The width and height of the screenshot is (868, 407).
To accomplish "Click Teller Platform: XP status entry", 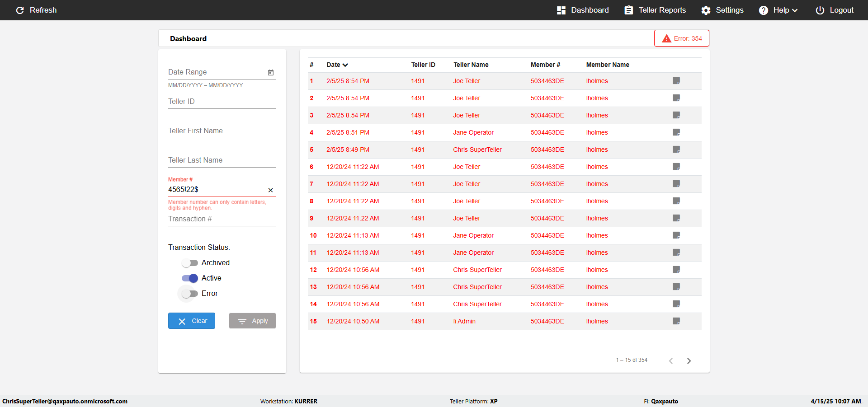I will [474, 401].
